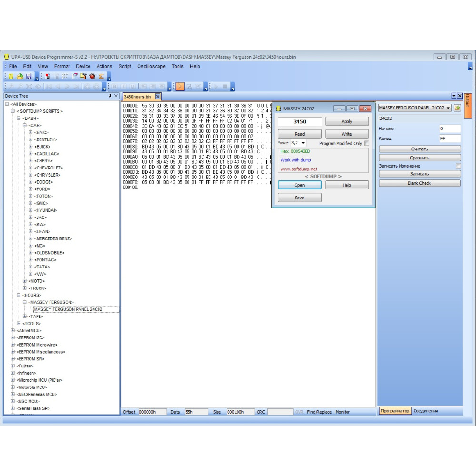Open the right panel's window menu arrow
The height and width of the screenshot is (476, 476).
[454, 96]
